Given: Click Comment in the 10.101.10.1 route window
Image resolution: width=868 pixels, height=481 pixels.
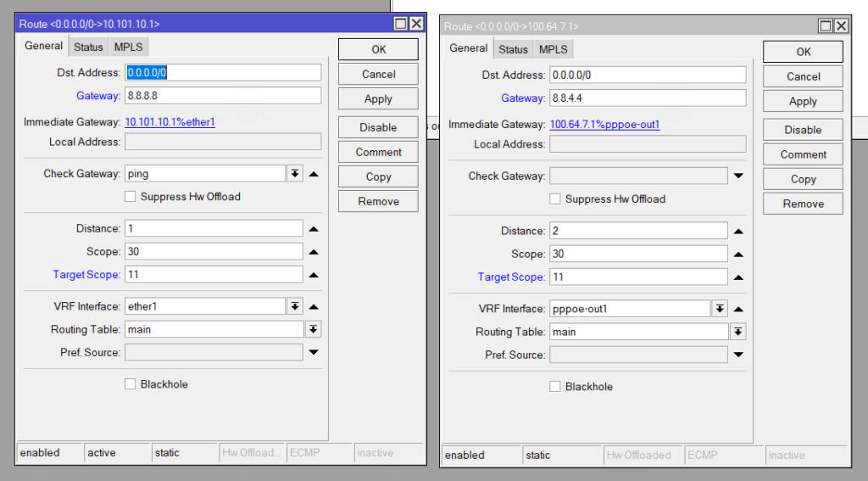Looking at the screenshot, I should pyautogui.click(x=378, y=152).
